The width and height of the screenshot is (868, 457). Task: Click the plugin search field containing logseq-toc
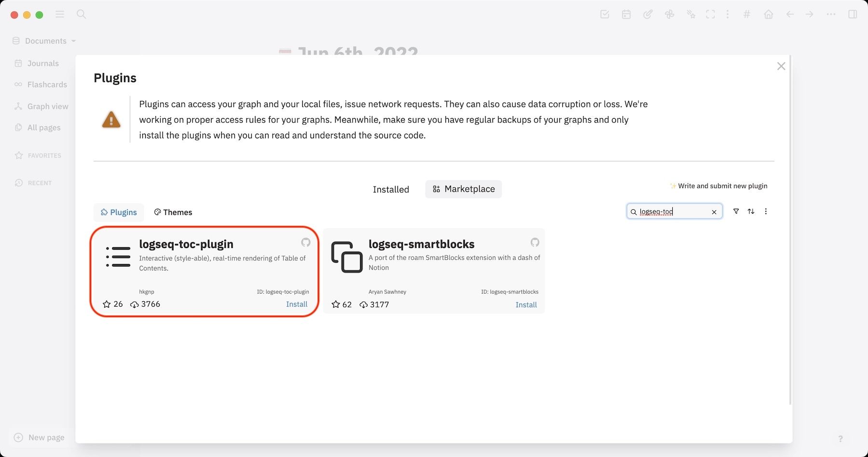coord(674,212)
